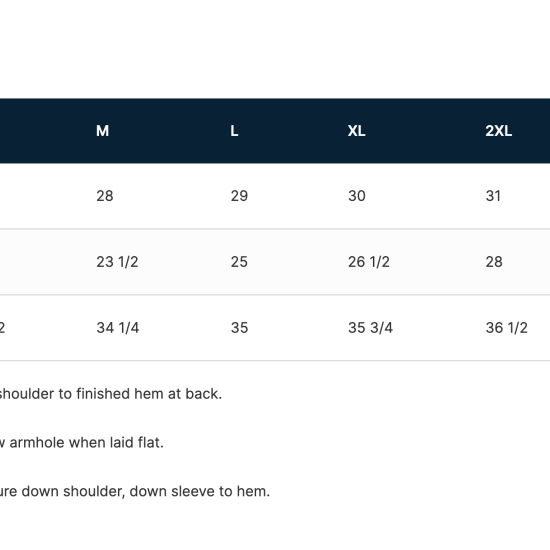Image resolution: width=550 pixels, height=550 pixels.
Task: Click the value 28 under 2XL
Action: (x=494, y=262)
